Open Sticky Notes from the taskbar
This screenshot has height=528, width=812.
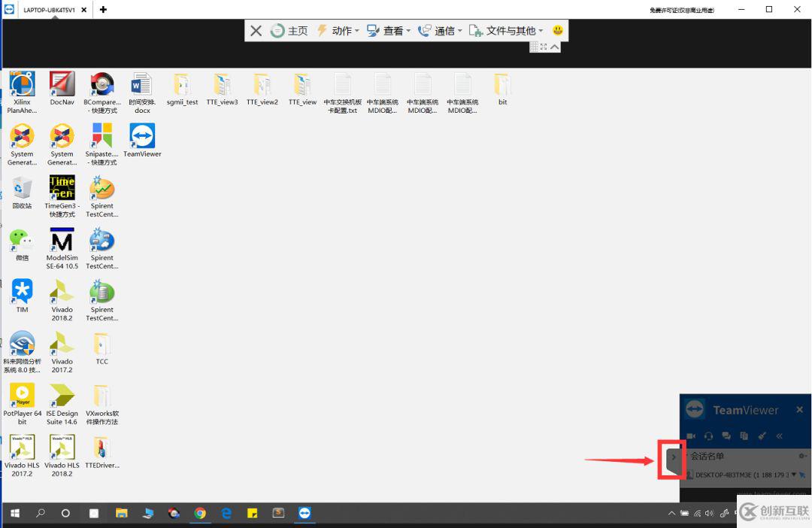(x=252, y=513)
